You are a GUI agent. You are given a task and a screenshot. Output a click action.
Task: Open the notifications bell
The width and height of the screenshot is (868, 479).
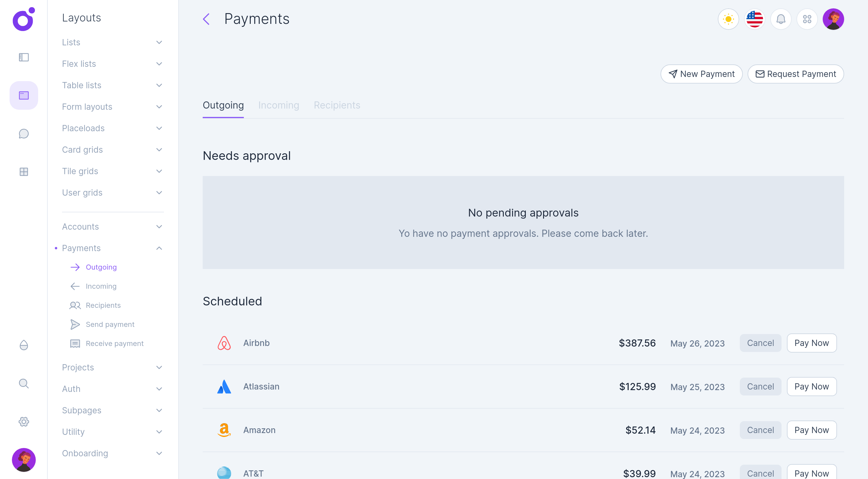pyautogui.click(x=781, y=19)
